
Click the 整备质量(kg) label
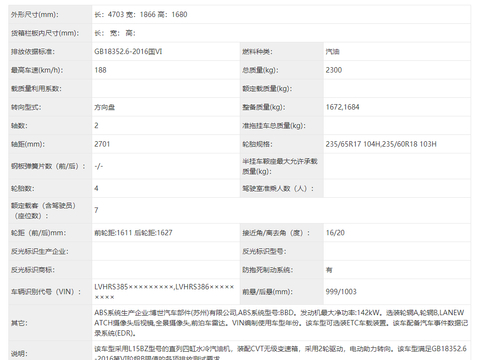click(264, 107)
